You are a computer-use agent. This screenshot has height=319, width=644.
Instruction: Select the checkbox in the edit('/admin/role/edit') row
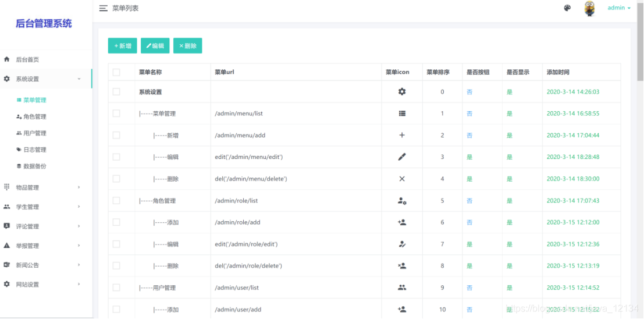(116, 244)
